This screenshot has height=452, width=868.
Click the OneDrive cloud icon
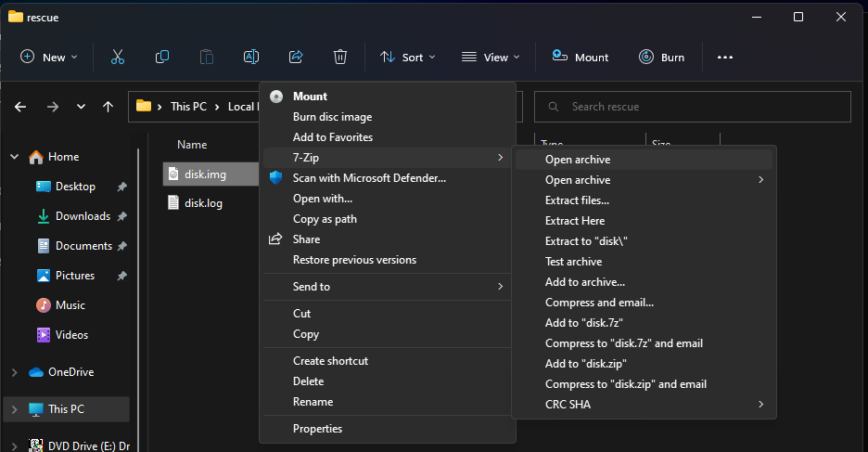[36, 372]
